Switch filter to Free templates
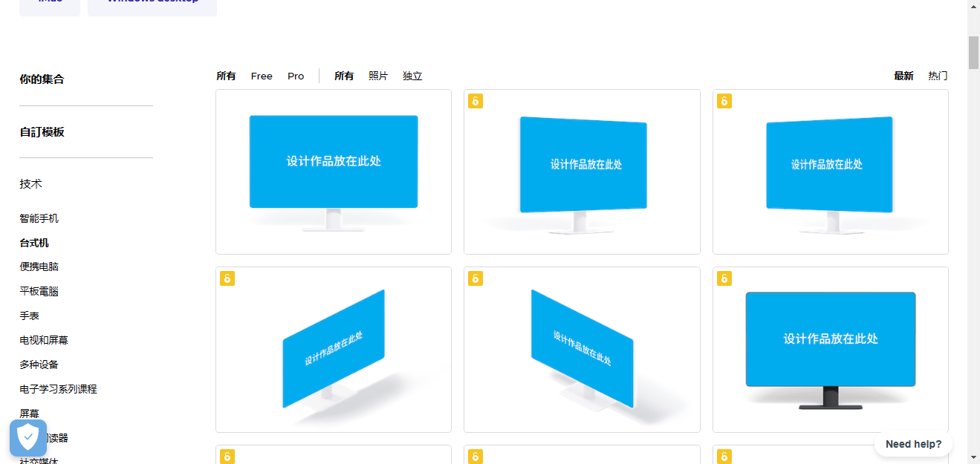This screenshot has height=464, width=980. pos(262,76)
